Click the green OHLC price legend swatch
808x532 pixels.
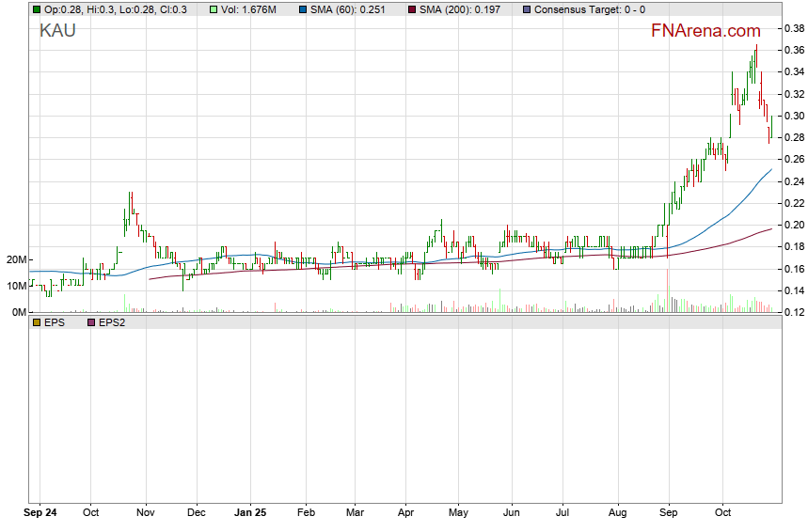point(37,9)
